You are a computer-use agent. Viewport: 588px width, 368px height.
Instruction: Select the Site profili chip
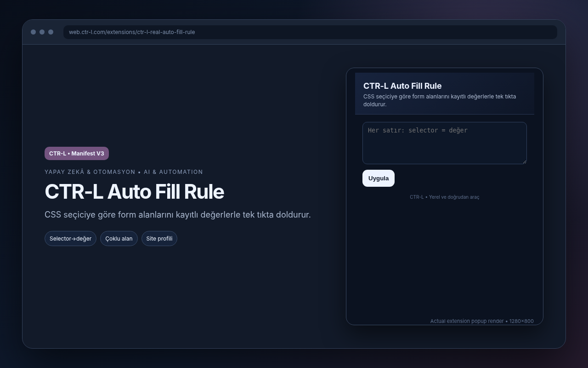(159, 239)
